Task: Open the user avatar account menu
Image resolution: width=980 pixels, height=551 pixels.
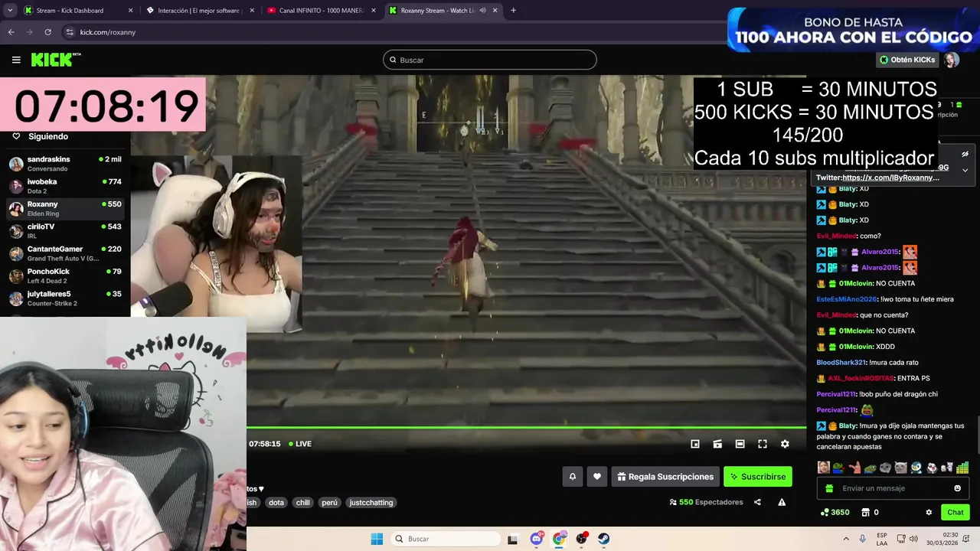Action: (x=951, y=60)
